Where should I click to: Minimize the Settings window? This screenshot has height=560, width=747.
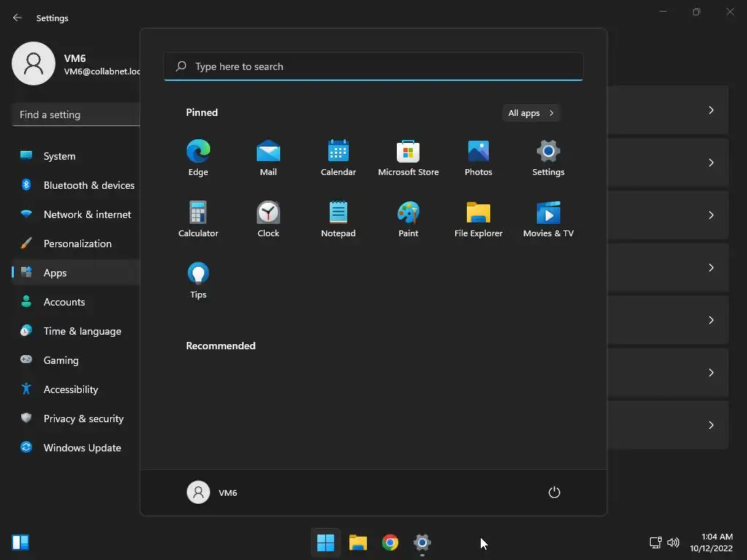[x=662, y=12]
